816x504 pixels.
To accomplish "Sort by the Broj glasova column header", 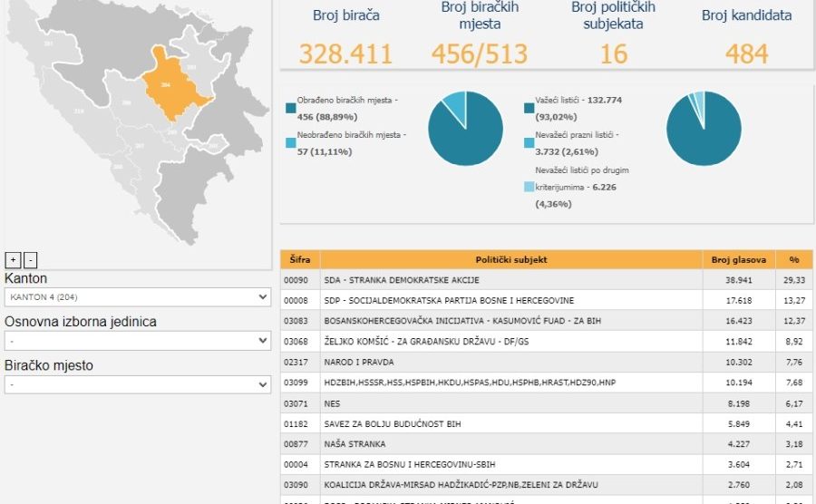I will point(739,259).
